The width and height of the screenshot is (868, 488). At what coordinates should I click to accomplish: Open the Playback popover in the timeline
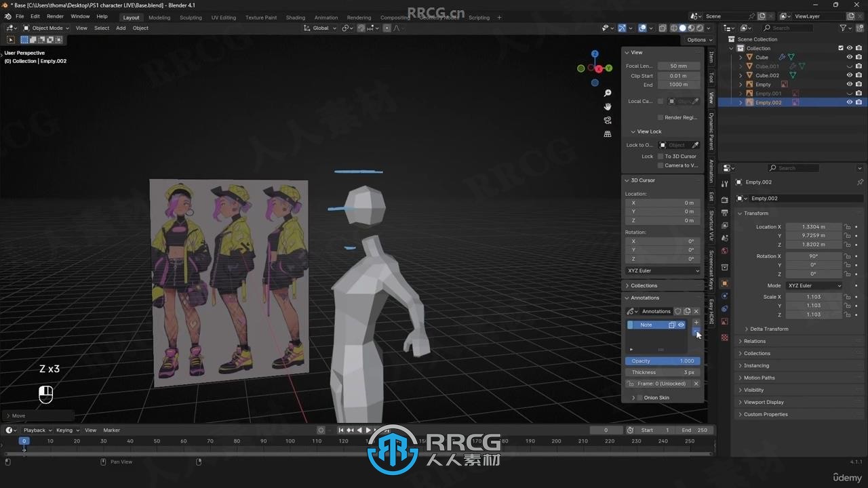coord(37,430)
